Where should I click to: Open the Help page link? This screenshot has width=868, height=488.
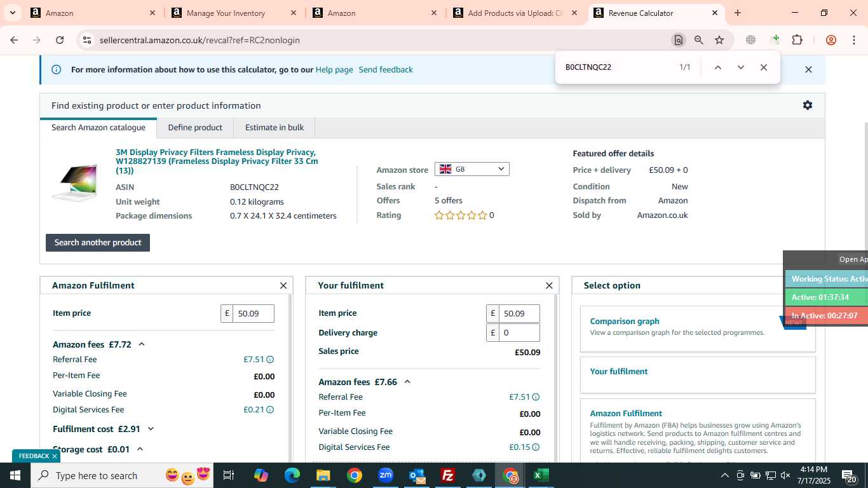[334, 70]
